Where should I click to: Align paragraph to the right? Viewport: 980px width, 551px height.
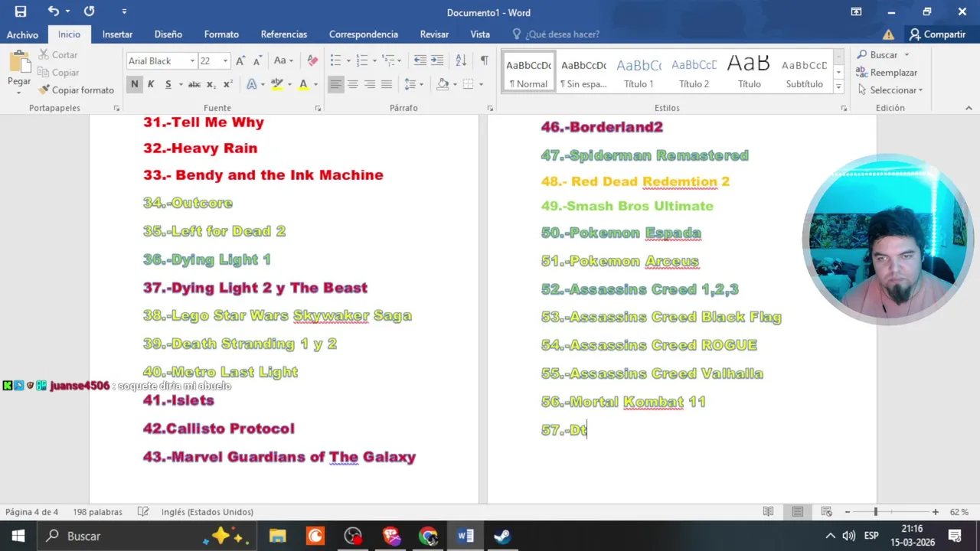[370, 84]
